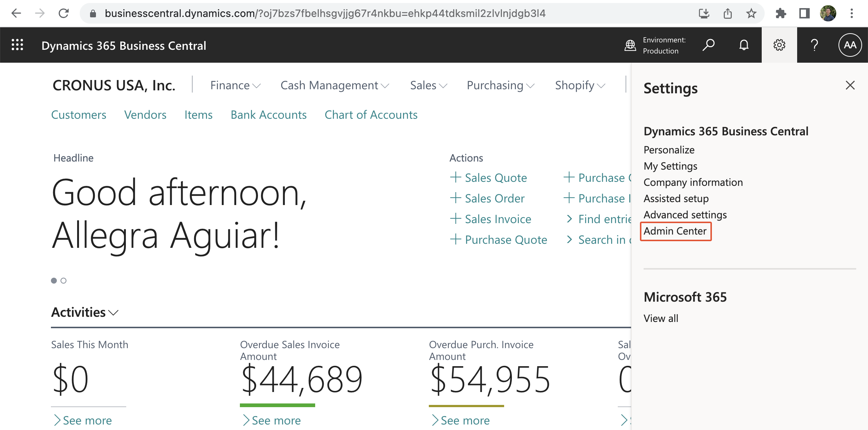Viewport: 868px width, 430px height.
Task: Select the first headline dot indicator
Action: coord(54,281)
